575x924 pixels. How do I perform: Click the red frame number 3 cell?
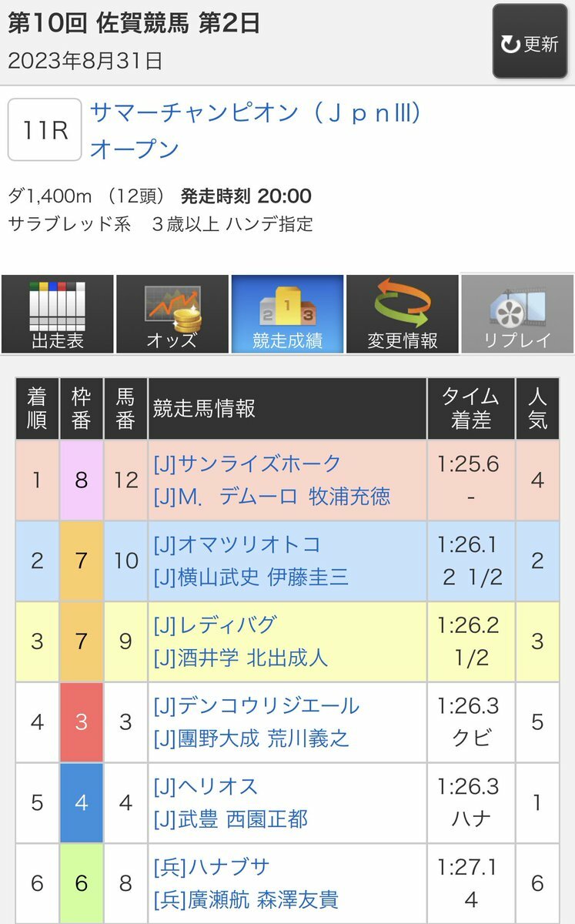(x=81, y=722)
